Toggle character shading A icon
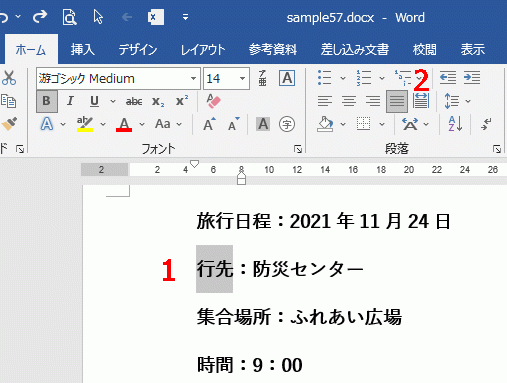 click(x=263, y=124)
